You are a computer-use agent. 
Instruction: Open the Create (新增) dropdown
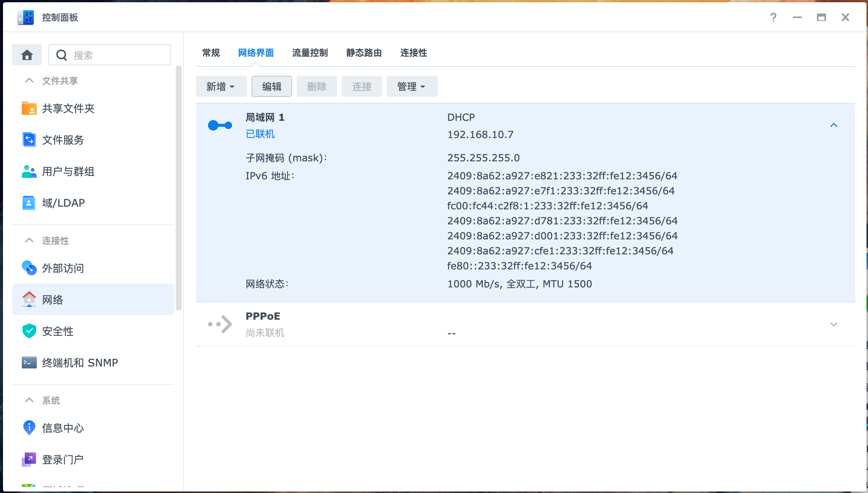coord(221,87)
